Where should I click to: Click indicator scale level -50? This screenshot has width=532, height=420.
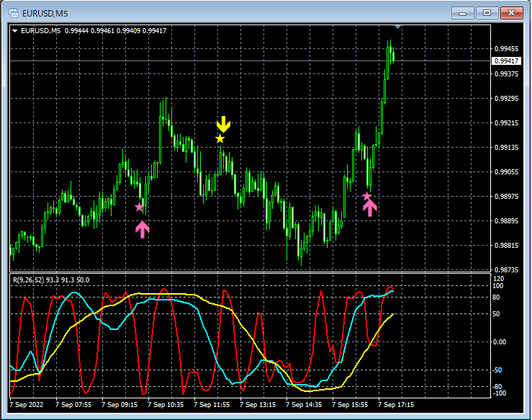click(497, 370)
